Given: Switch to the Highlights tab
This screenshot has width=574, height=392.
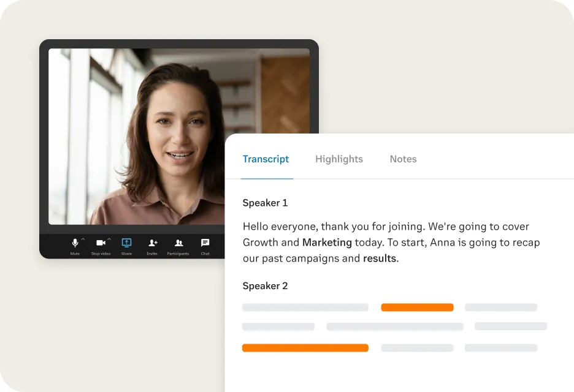Looking at the screenshot, I should click(339, 159).
